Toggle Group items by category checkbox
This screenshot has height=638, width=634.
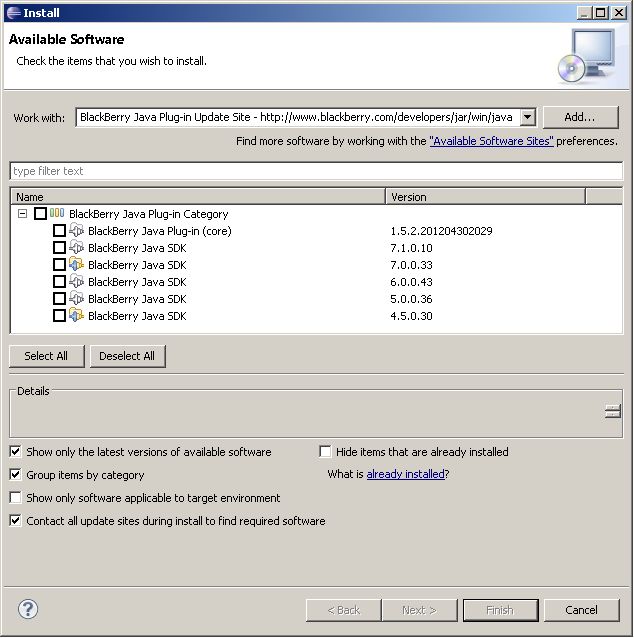coord(15,474)
